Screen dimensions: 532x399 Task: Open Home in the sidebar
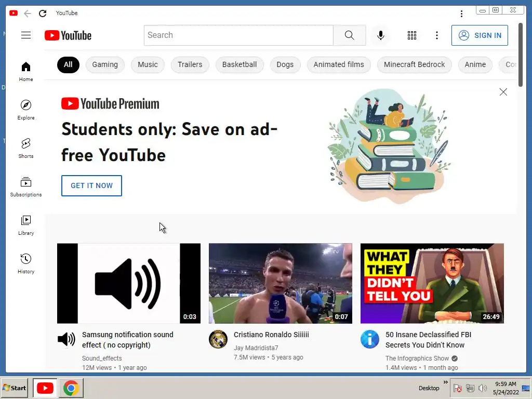[26, 71]
